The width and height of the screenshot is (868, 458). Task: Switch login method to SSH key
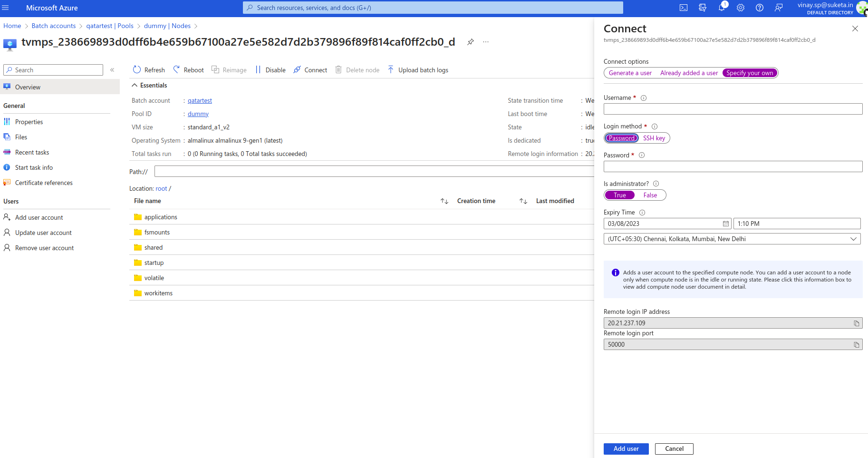click(654, 138)
